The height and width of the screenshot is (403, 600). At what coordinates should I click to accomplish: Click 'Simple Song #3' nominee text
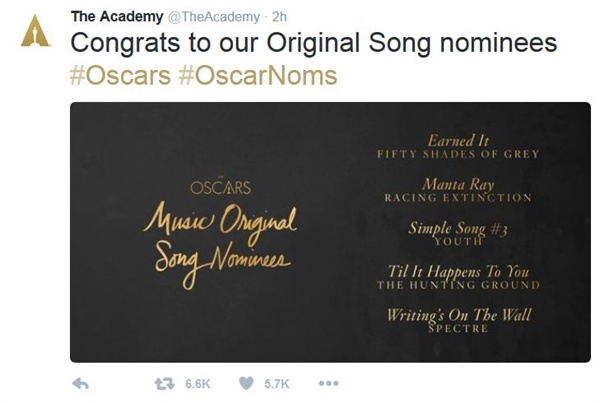tap(458, 228)
